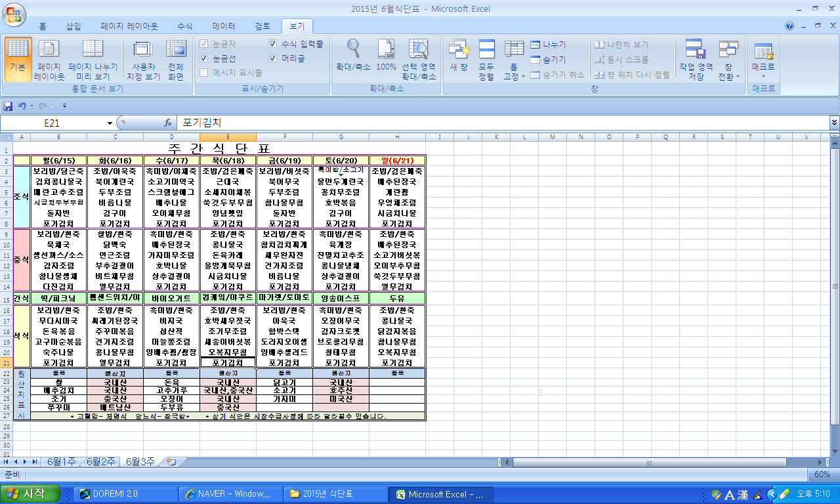Image resolution: width=840 pixels, height=504 pixels.
Task: Click the 시작 Start button
Action: click(30, 494)
